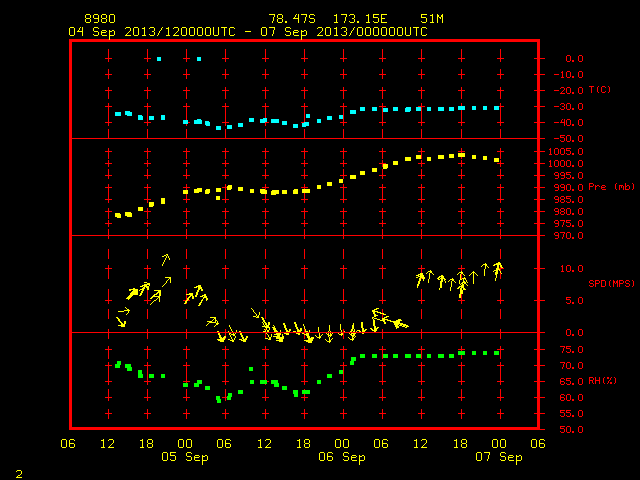Click the number 2 in bottom corner
This screenshot has width=640, height=480.
pos(19,474)
